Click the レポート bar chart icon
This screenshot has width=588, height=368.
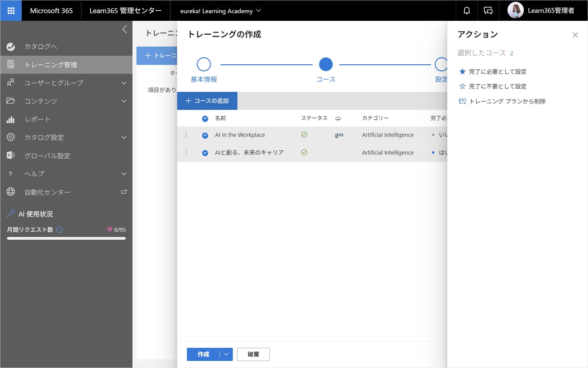[x=11, y=119]
